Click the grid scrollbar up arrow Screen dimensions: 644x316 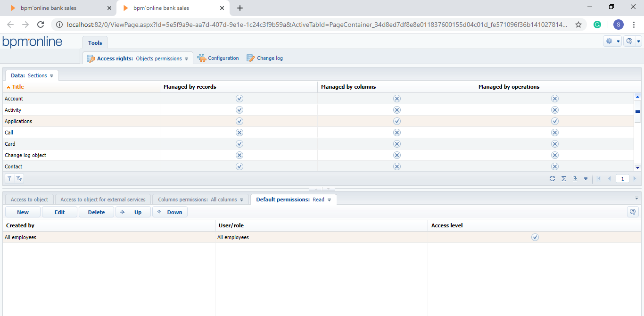(637, 97)
